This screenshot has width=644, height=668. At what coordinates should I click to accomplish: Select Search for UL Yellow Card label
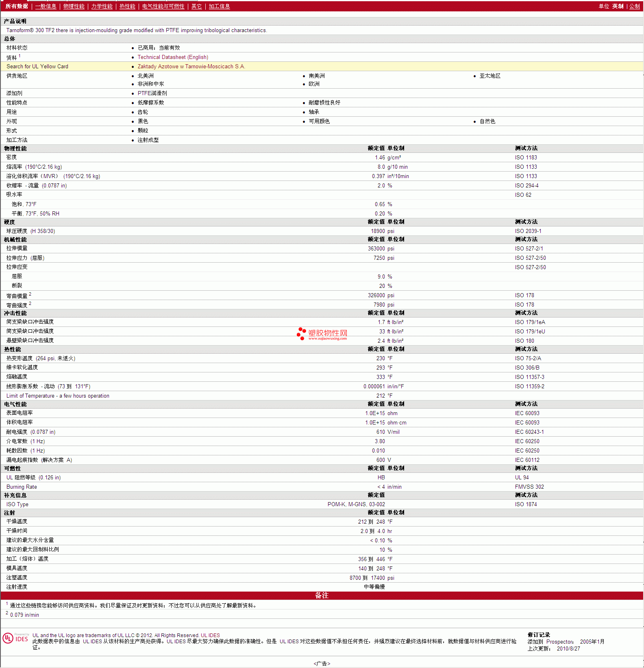coord(37,67)
